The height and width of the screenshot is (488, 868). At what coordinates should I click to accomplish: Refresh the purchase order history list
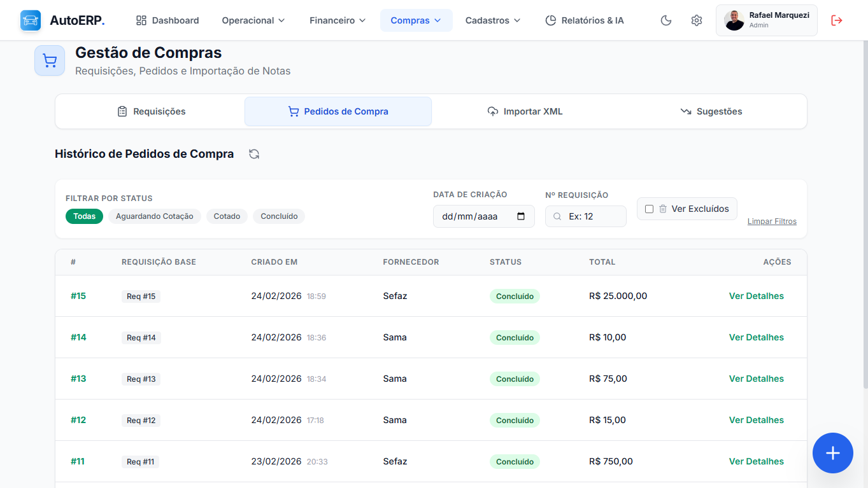pos(253,153)
